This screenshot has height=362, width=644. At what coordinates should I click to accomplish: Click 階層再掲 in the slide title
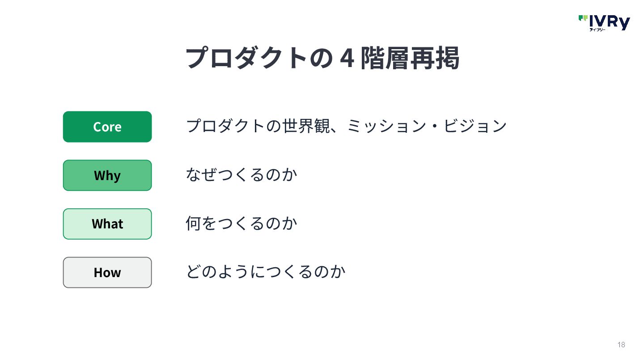tap(410, 58)
